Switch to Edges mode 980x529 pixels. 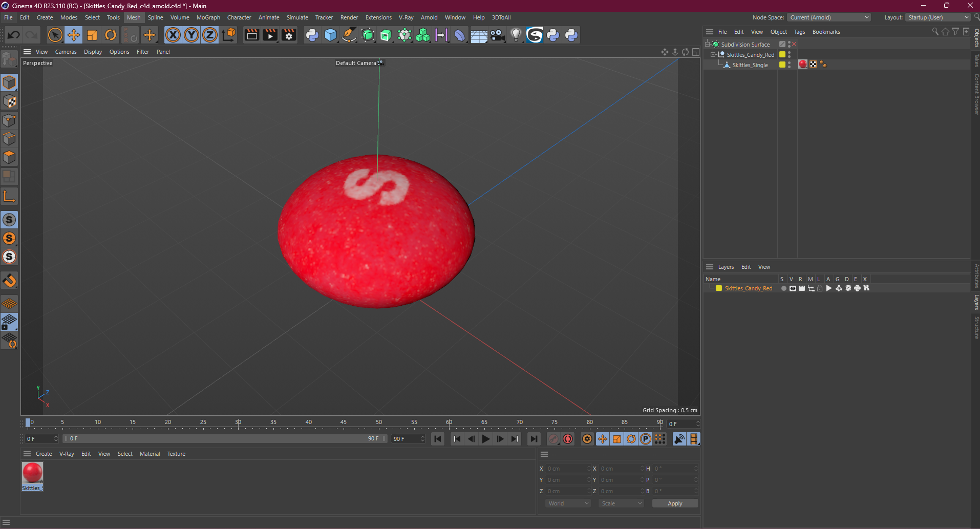(x=9, y=139)
